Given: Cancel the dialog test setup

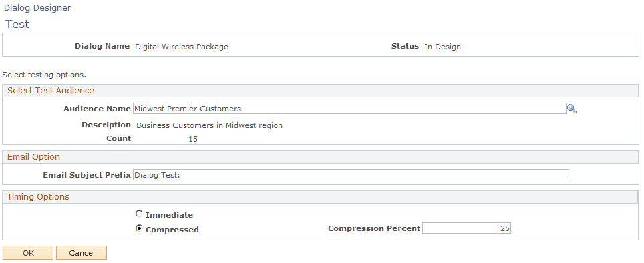Looking at the screenshot, I should coord(82,253).
